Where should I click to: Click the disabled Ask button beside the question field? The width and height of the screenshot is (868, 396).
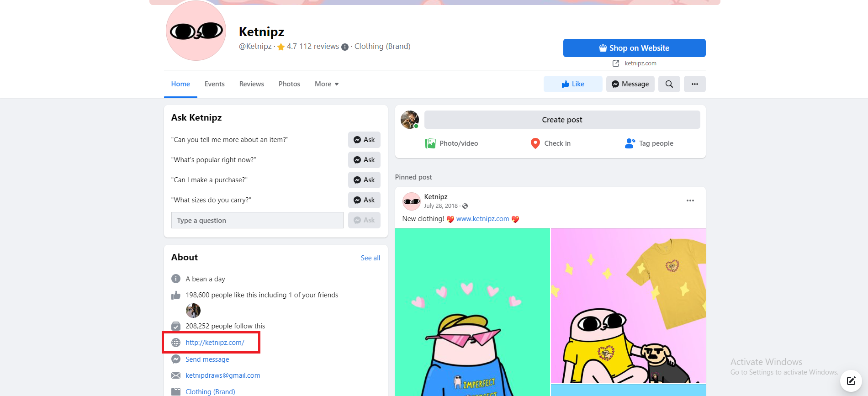tap(364, 220)
